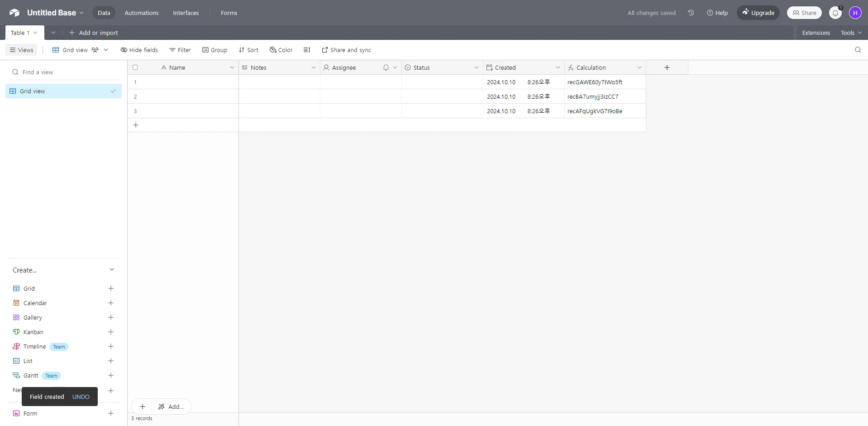Add a new Kanban view

(x=111, y=332)
